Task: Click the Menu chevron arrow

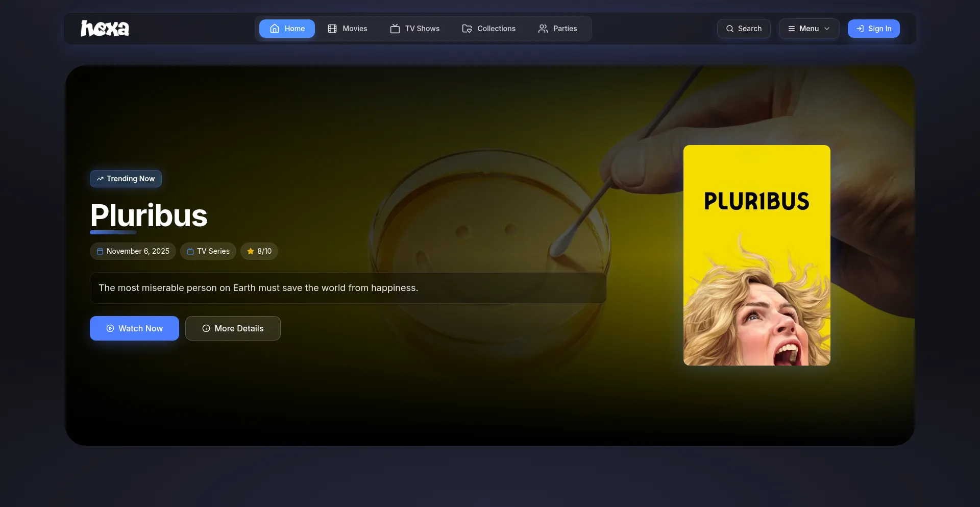Action: tap(827, 29)
